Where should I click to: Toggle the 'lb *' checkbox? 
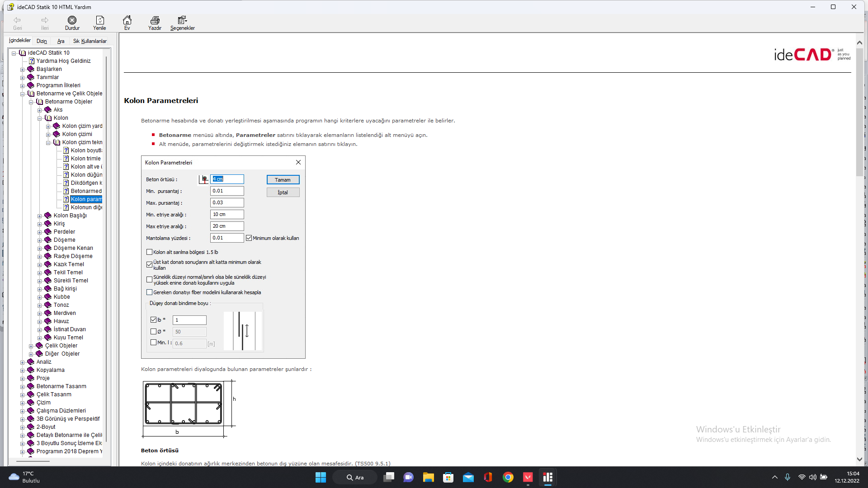pyautogui.click(x=153, y=320)
